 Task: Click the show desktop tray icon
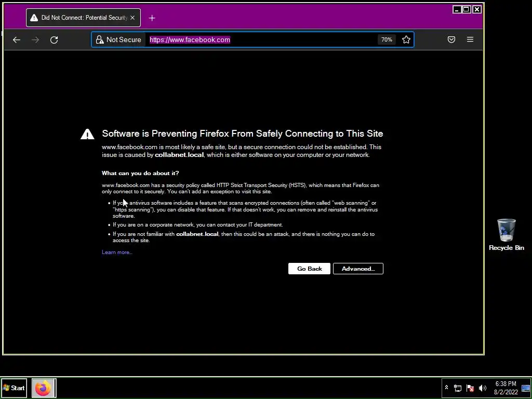click(526, 388)
